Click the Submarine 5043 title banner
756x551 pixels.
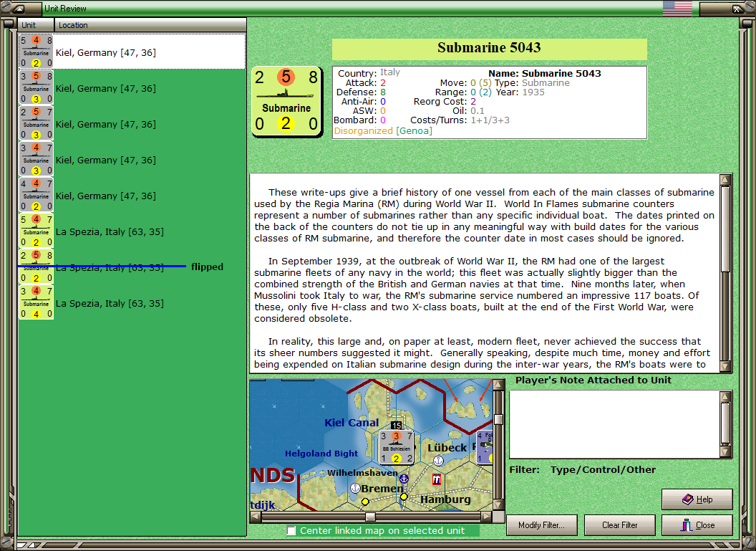(490, 49)
